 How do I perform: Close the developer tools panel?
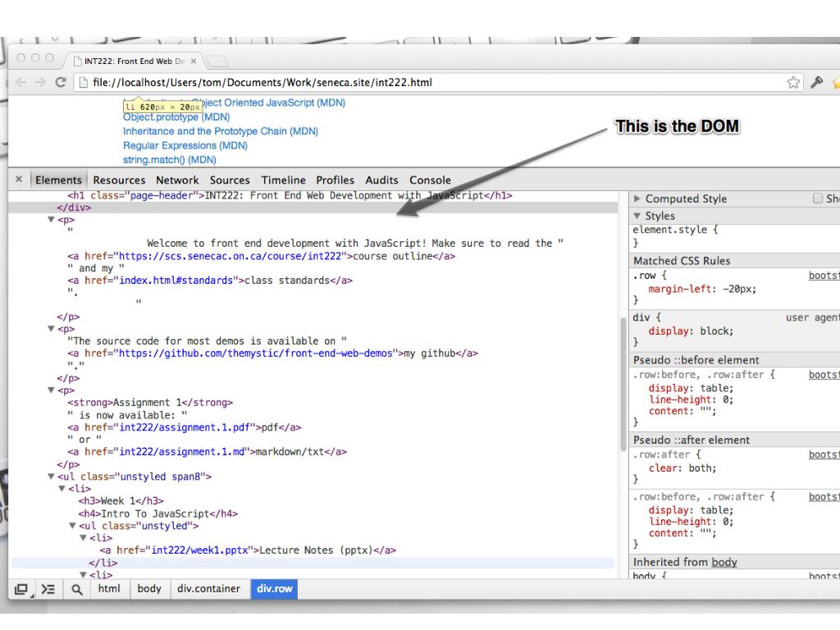pos(19,180)
